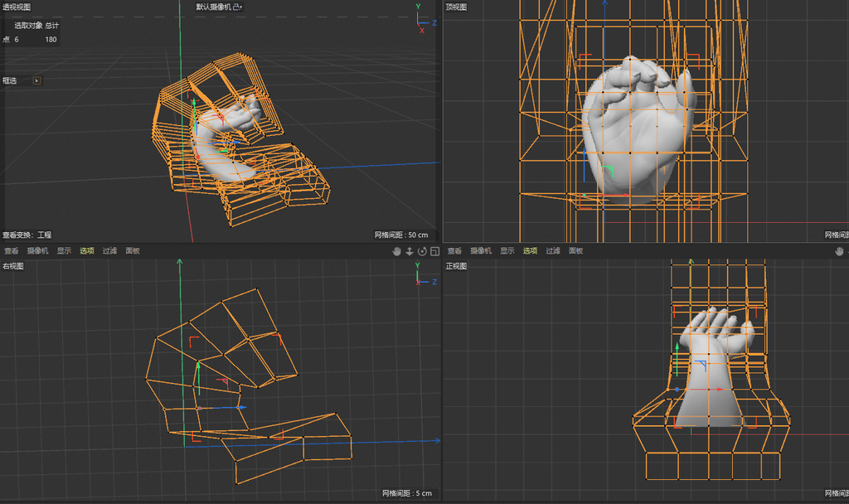The height and width of the screenshot is (504, 849).
Task: Click the orbit rotate icon in right view
Action: click(x=422, y=251)
